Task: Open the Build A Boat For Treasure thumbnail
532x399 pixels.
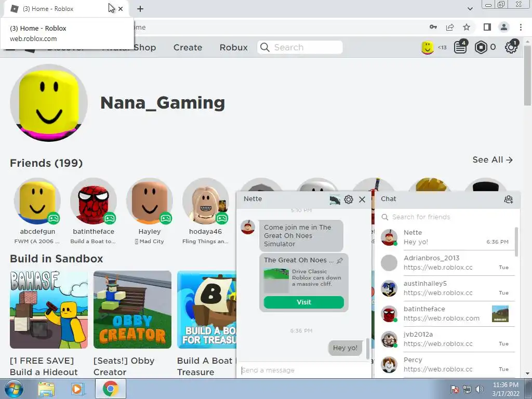Action: [207, 310]
